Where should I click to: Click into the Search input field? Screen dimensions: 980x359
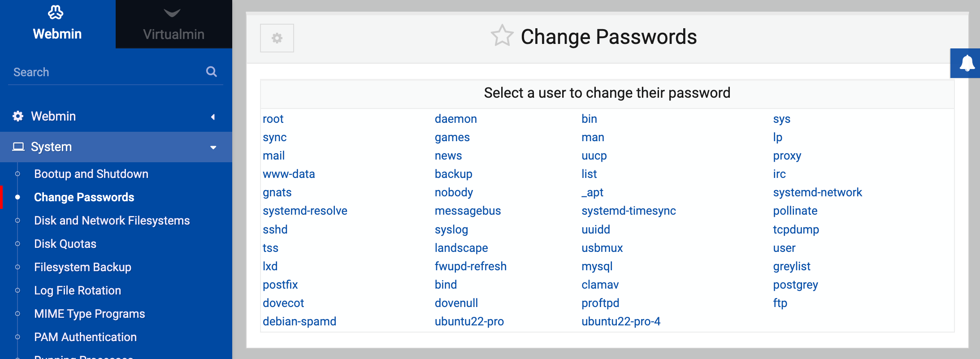108,72
